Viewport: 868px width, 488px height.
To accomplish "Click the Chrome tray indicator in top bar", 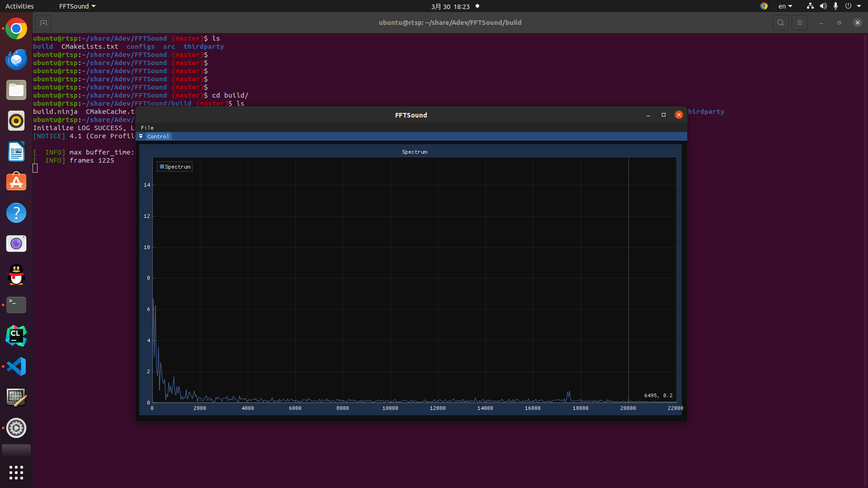I will (x=764, y=6).
